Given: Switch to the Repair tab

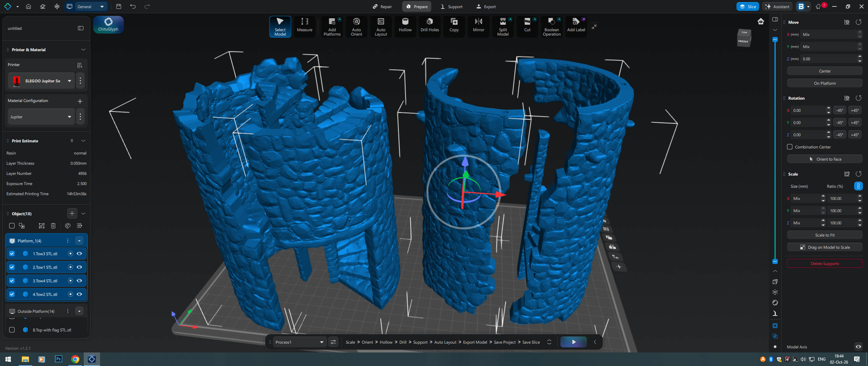Looking at the screenshot, I should tap(382, 6).
